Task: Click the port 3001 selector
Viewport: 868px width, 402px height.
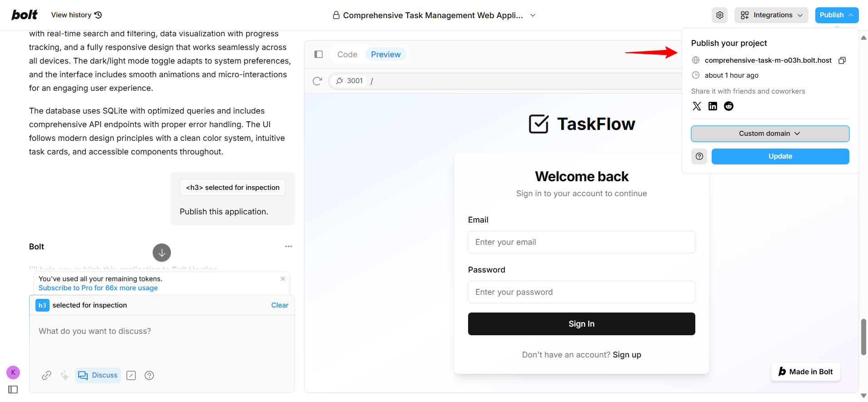Action: pos(349,81)
